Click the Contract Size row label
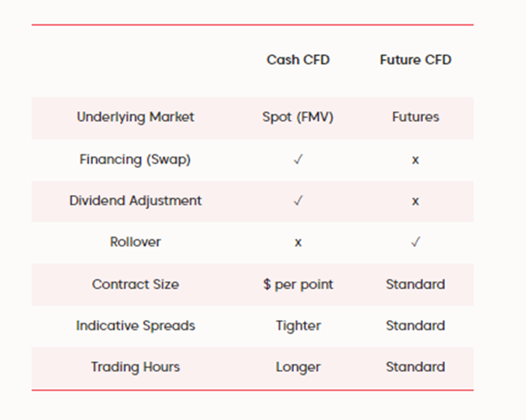This screenshot has height=420, width=526. (136, 284)
